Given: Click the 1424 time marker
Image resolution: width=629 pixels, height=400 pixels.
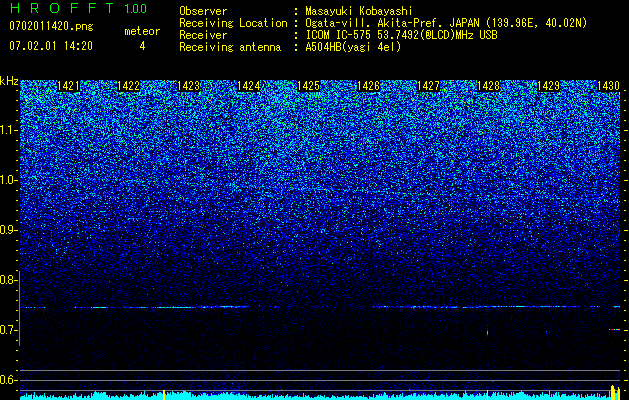Looking at the screenshot, I should click(x=248, y=86).
